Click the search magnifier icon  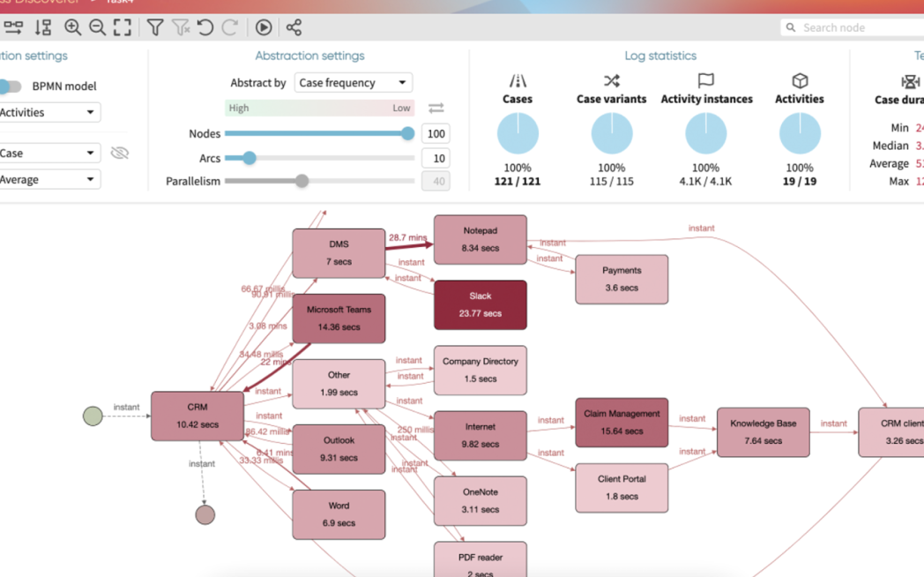click(791, 27)
